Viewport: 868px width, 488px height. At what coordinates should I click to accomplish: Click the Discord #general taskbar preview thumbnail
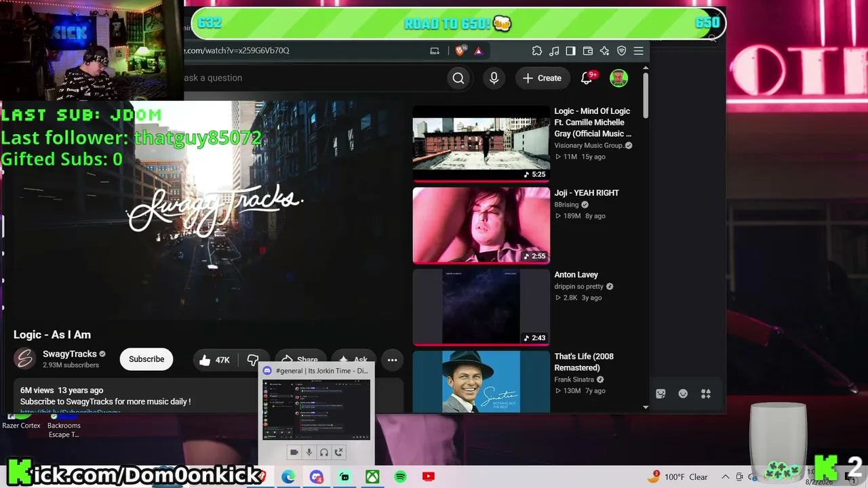pos(317,410)
